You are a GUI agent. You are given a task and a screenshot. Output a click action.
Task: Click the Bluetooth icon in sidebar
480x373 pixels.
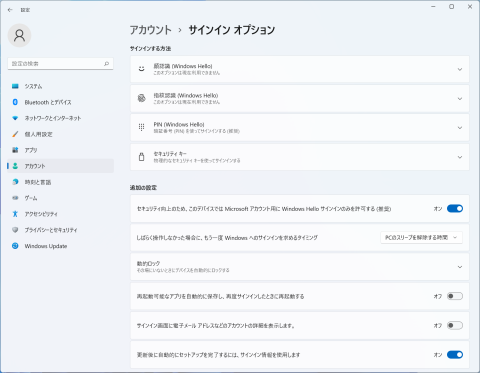pyautogui.click(x=15, y=102)
